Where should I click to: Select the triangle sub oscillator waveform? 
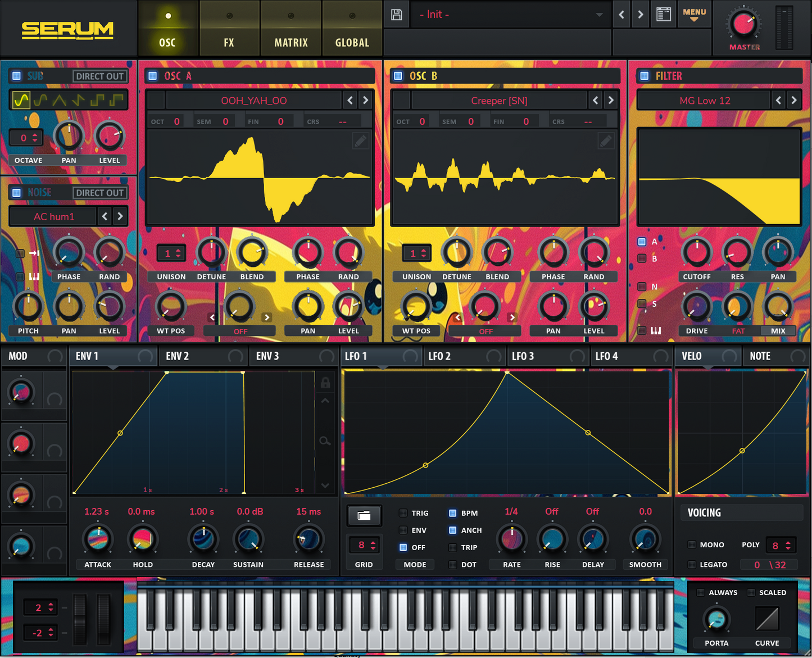point(59,101)
